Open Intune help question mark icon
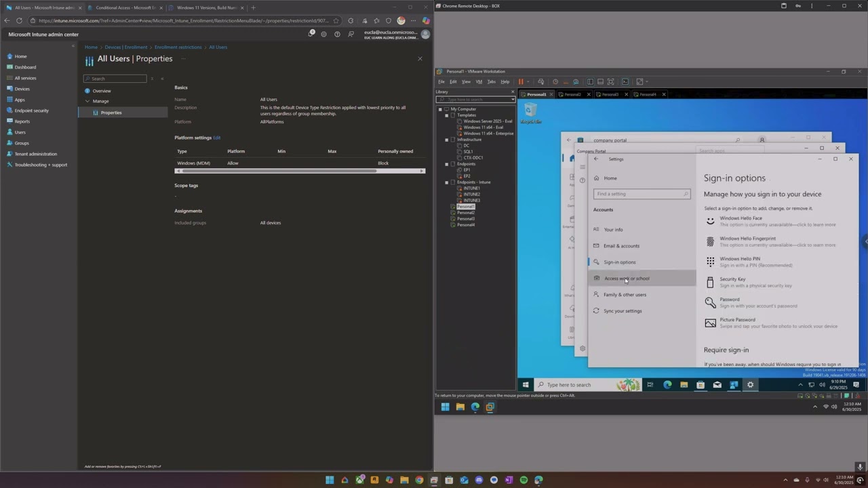The image size is (868, 488). [x=337, y=34]
